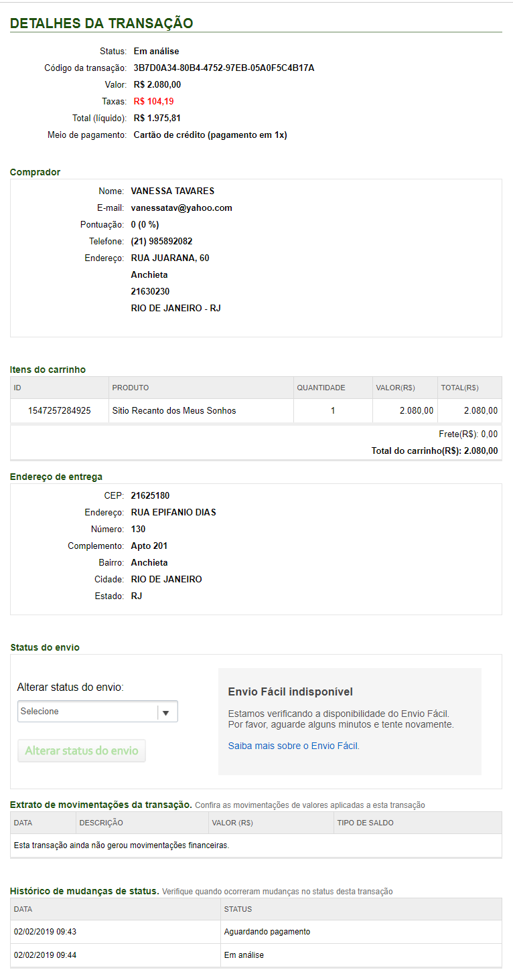Click the DESCRIÇÃO column header in the extrato
This screenshot has width=513, height=980.
click(101, 823)
